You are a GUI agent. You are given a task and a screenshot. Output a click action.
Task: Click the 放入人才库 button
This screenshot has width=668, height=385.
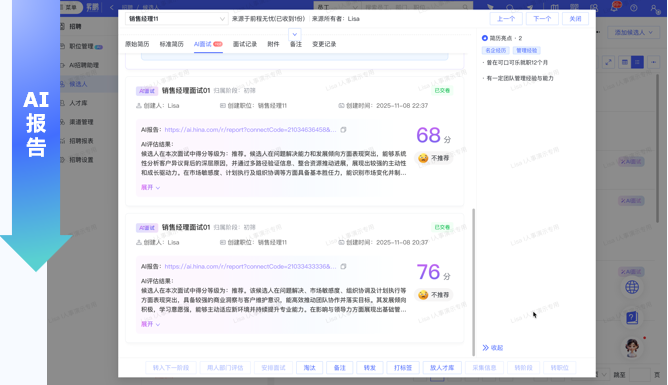coord(442,368)
